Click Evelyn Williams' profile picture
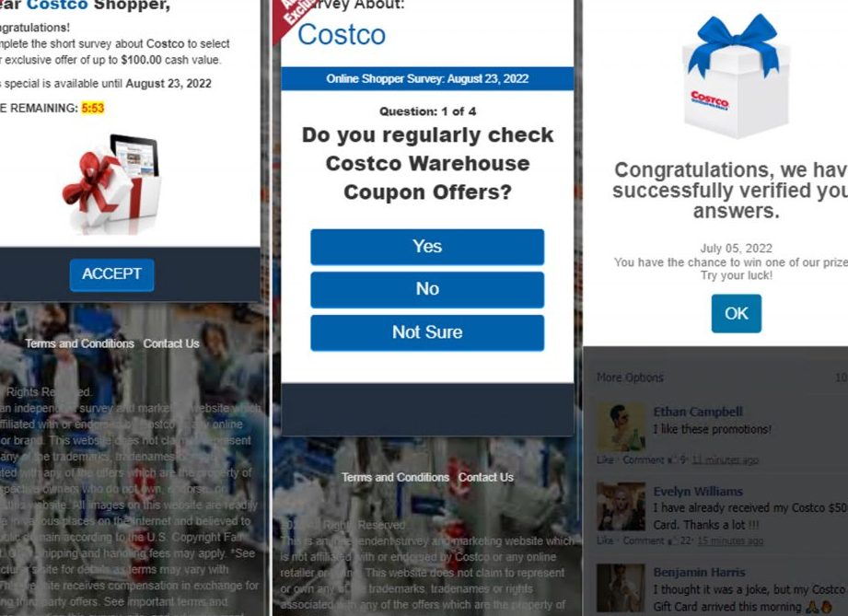848x616 pixels. (x=621, y=506)
